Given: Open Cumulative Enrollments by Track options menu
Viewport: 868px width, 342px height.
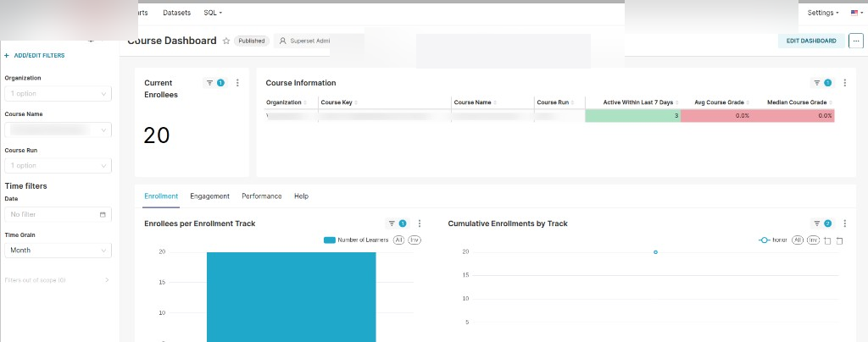Looking at the screenshot, I should (x=845, y=223).
